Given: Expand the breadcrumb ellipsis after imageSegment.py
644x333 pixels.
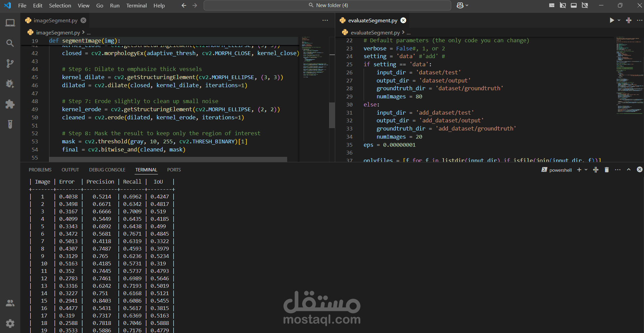Looking at the screenshot, I should click(89, 33).
